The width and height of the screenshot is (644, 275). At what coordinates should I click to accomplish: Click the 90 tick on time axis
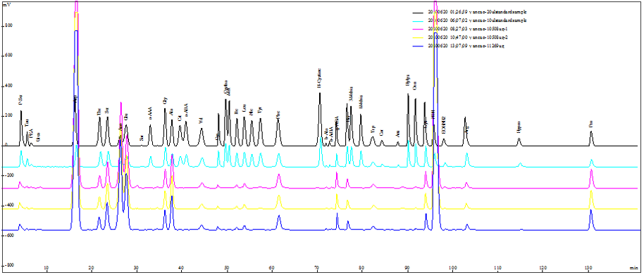(407, 269)
